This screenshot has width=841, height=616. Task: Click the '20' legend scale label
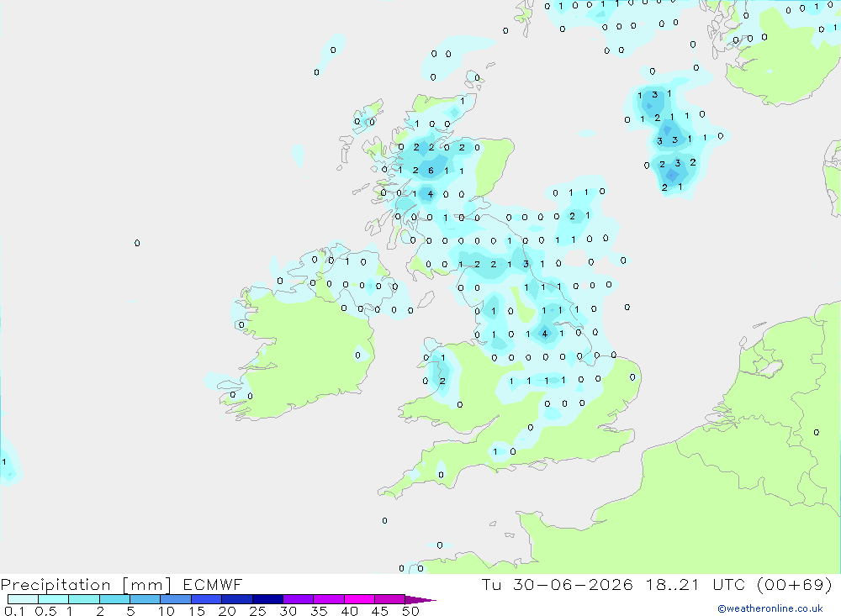pyautogui.click(x=227, y=611)
